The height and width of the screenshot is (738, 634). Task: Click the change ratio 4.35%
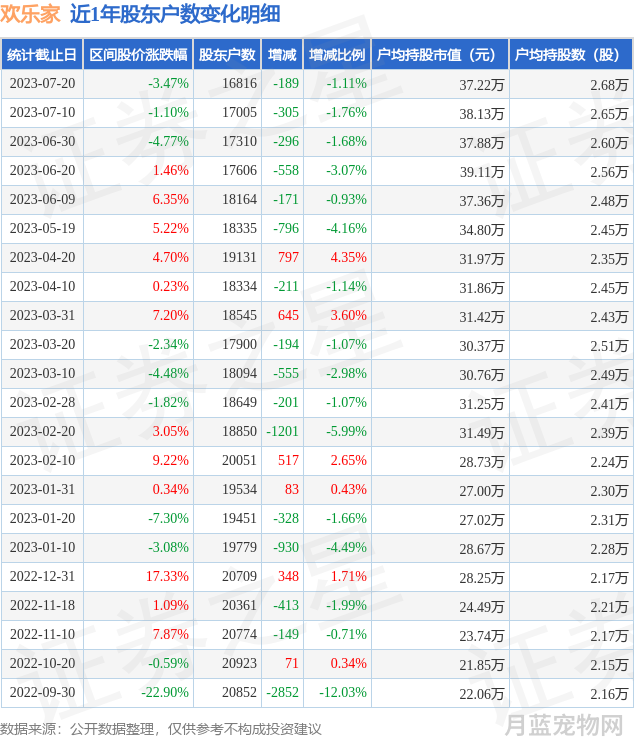(x=348, y=257)
